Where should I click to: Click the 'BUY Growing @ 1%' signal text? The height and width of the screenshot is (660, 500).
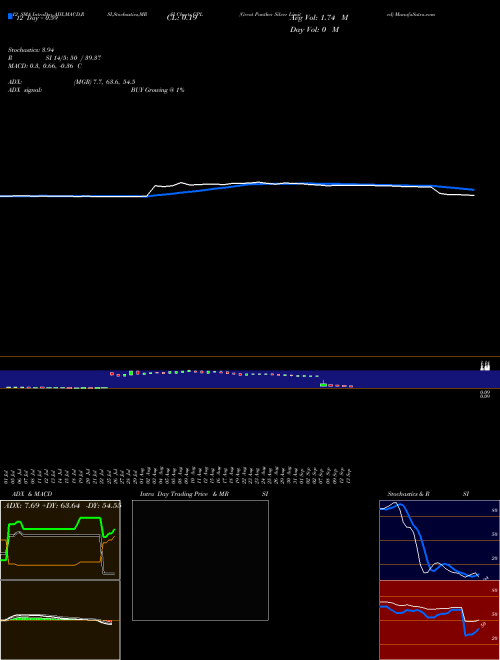[x=157, y=90]
